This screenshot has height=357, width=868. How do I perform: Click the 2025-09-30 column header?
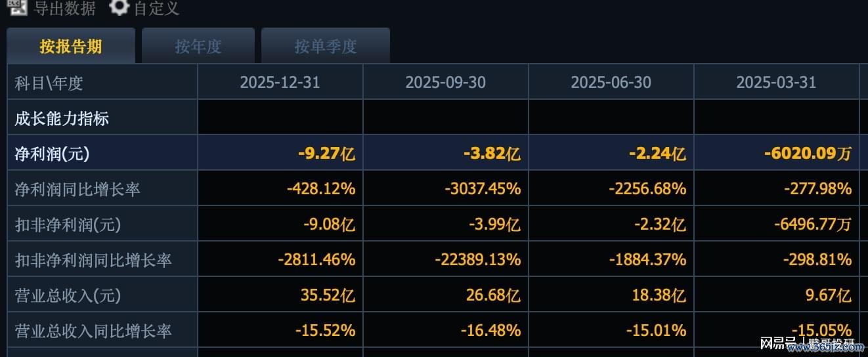(x=446, y=82)
